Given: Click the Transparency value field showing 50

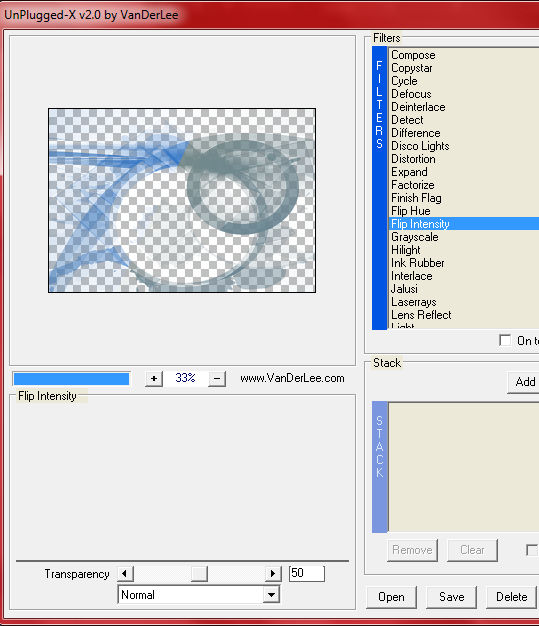Looking at the screenshot, I should [307, 573].
